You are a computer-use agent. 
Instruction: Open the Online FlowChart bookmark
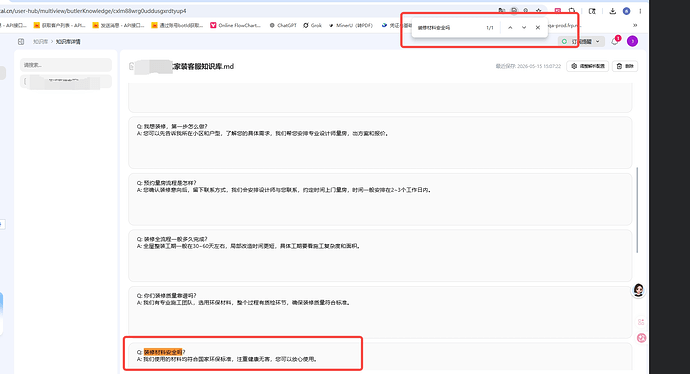(x=235, y=25)
